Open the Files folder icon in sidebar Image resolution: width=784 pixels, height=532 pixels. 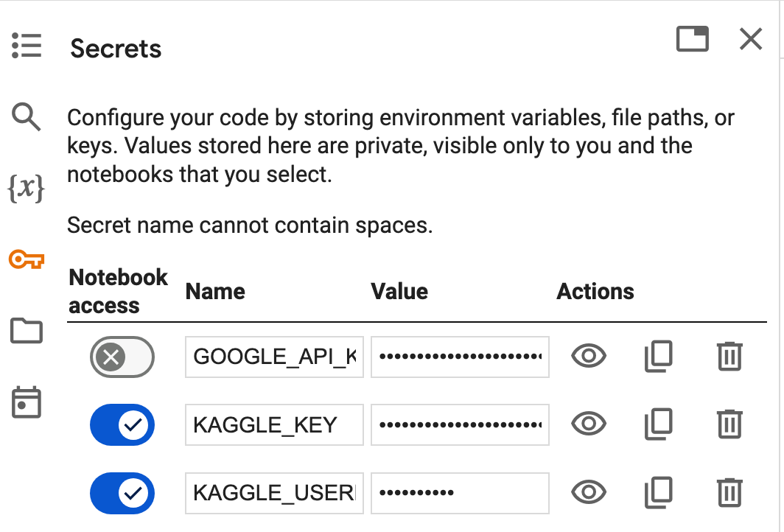pyautogui.click(x=27, y=331)
